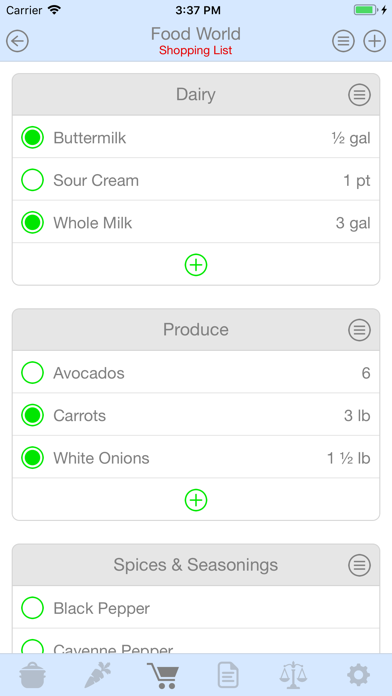Tap the plus icon in top bar

click(375, 41)
